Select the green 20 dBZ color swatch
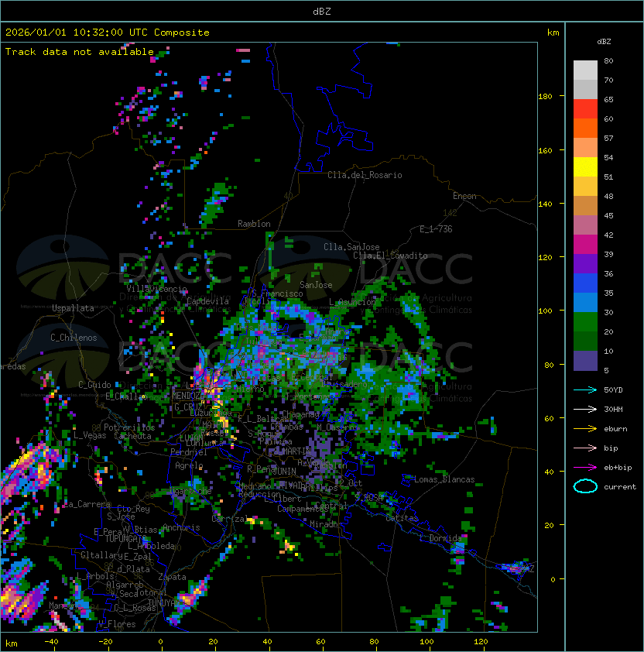The width and height of the screenshot is (644, 652). [x=585, y=322]
